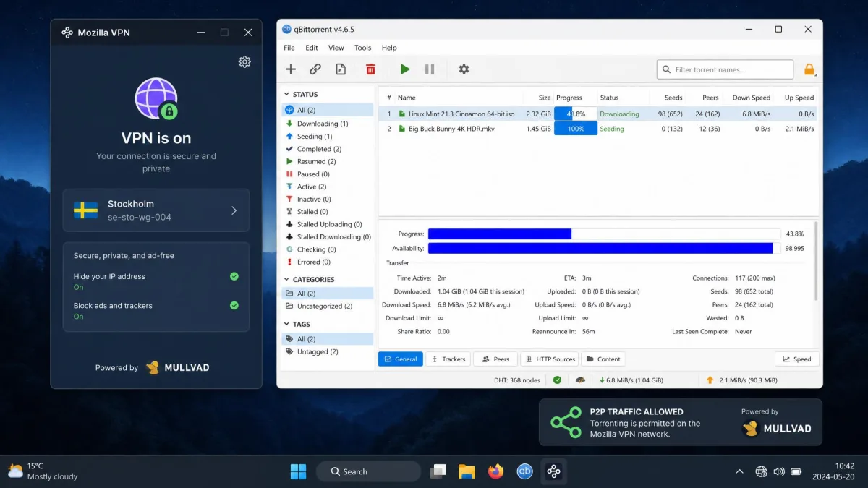
Task: Select the Inactive (0) filter
Action: click(328, 199)
